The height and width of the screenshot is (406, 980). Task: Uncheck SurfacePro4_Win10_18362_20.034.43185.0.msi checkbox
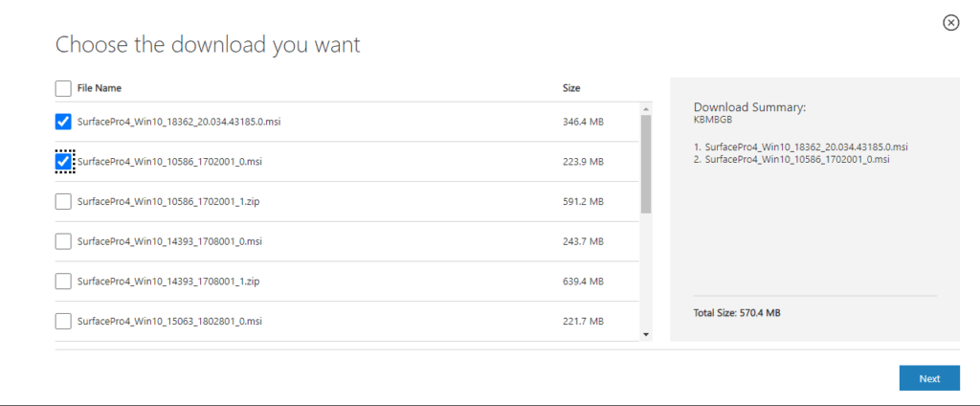tap(63, 122)
